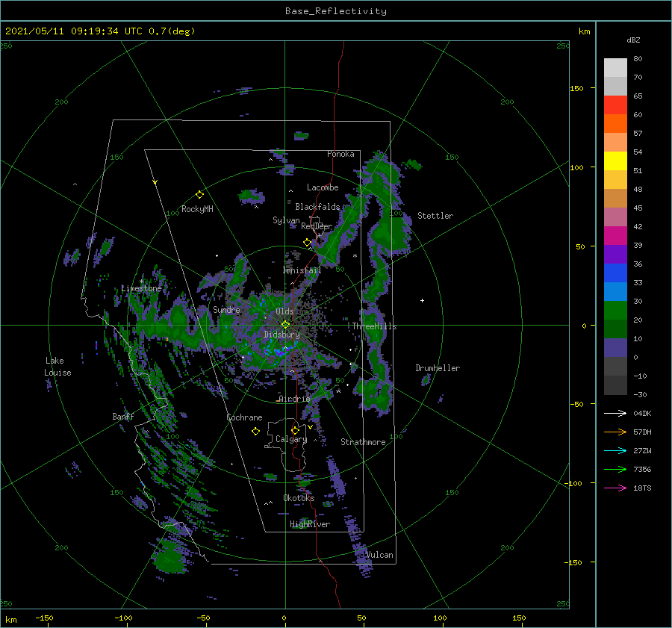Click the 18TS legend label

(x=642, y=488)
